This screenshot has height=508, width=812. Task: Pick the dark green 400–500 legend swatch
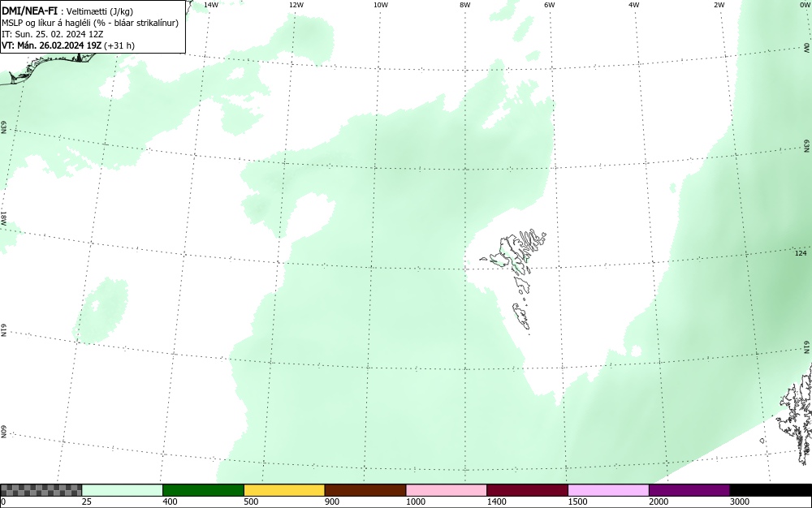click(203, 490)
